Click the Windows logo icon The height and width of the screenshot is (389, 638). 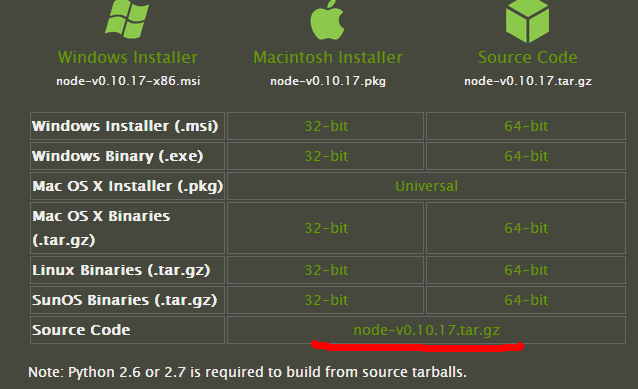pos(127,19)
